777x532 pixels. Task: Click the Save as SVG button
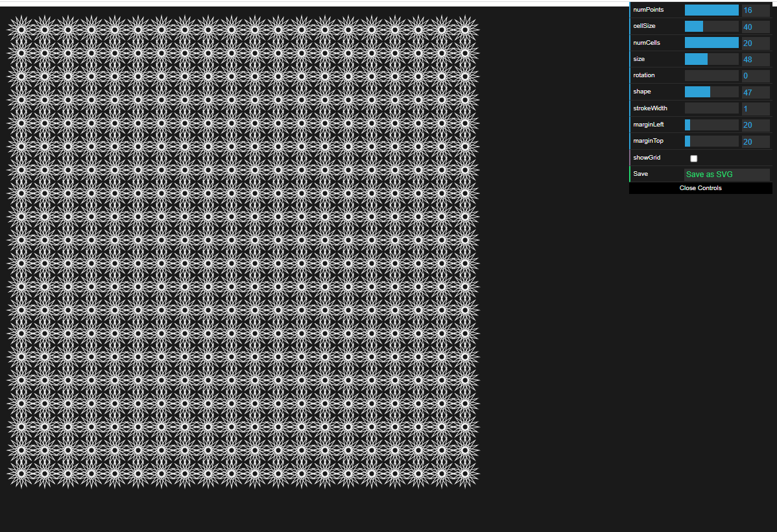726,174
